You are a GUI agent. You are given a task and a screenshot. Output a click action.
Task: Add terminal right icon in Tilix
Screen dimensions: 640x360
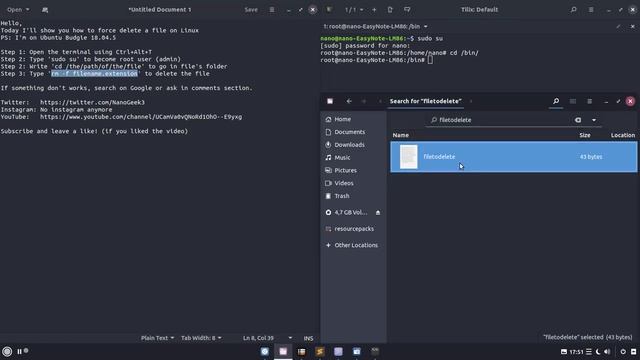(x=390, y=9)
